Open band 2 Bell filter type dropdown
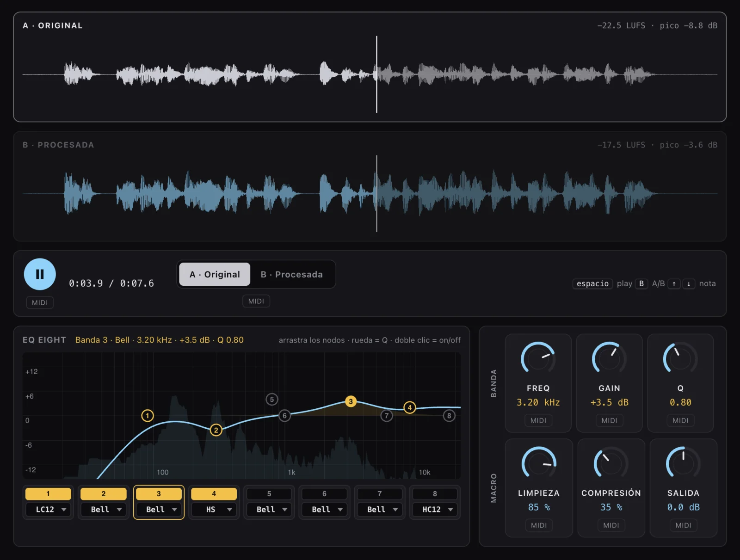The height and width of the screenshot is (560, 740). (103, 510)
